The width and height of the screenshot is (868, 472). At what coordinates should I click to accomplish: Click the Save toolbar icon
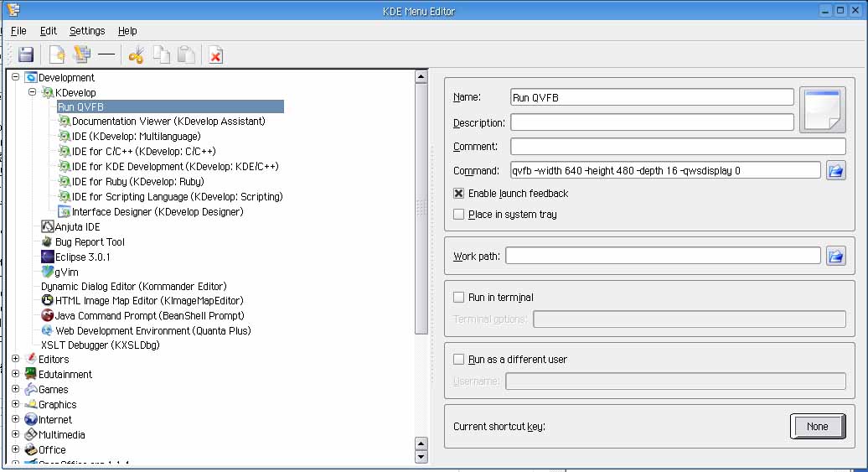coord(26,54)
